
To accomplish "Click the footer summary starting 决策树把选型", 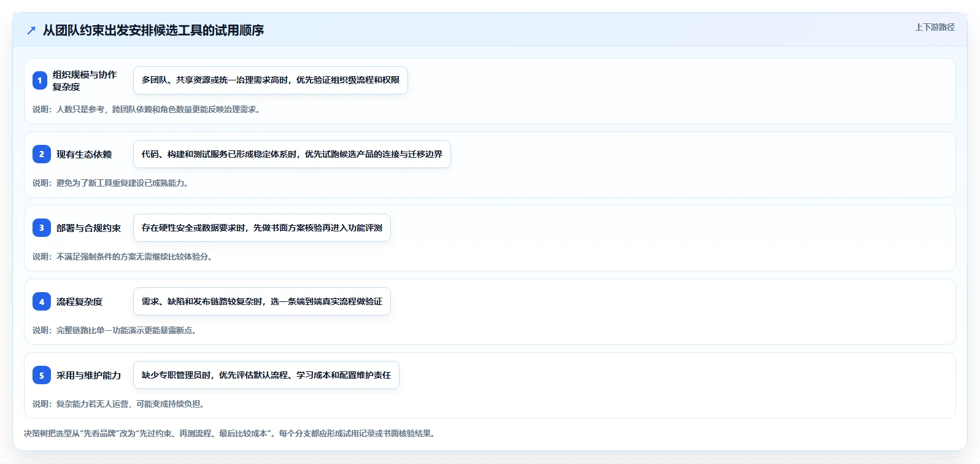I will [x=231, y=433].
